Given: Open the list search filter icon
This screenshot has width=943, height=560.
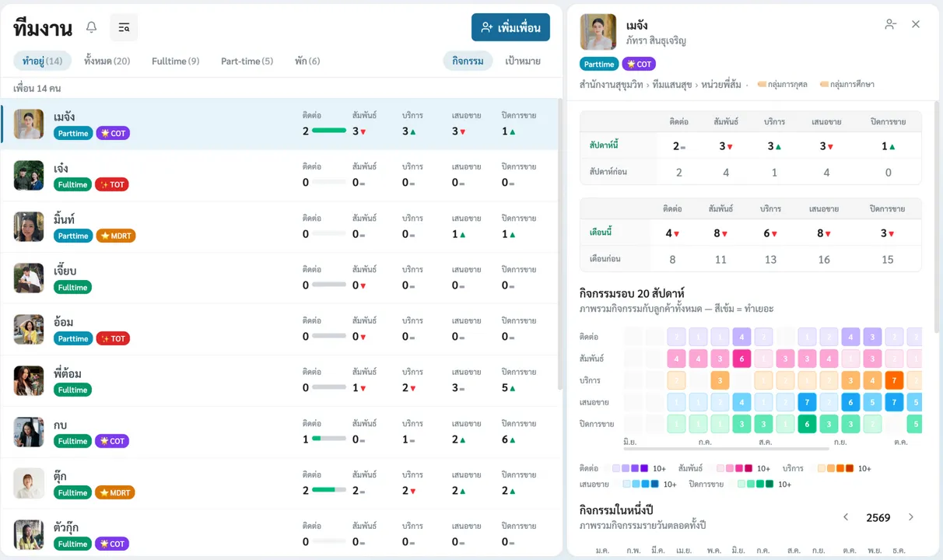Looking at the screenshot, I should [124, 28].
